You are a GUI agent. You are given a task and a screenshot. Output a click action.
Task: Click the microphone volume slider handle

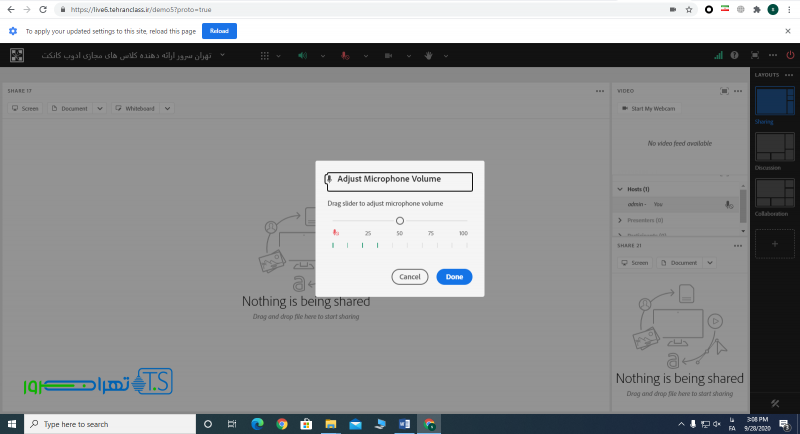400,221
